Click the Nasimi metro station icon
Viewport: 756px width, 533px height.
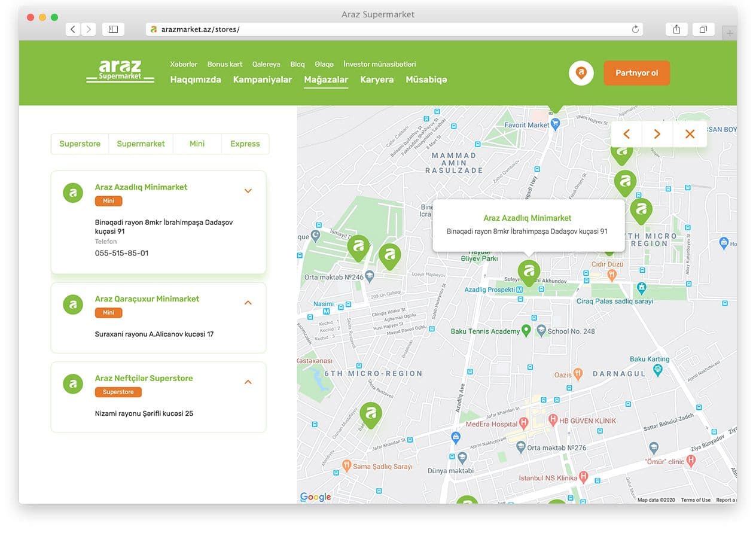[x=326, y=310]
